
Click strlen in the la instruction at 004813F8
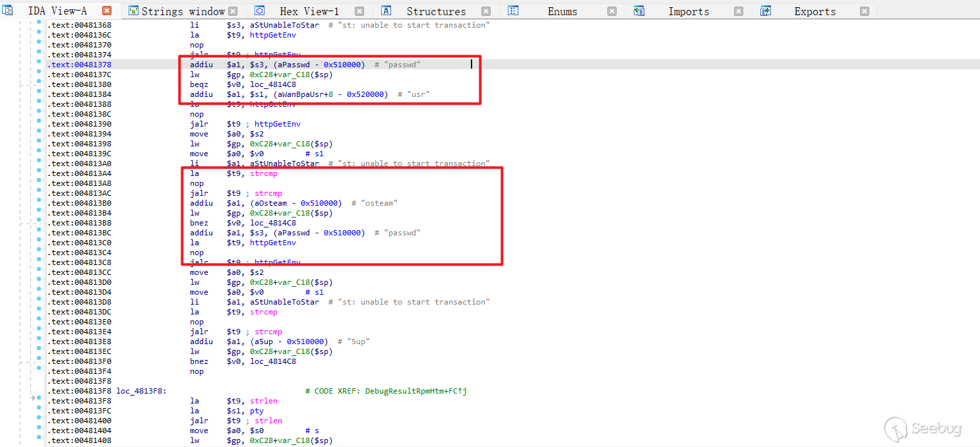point(264,401)
